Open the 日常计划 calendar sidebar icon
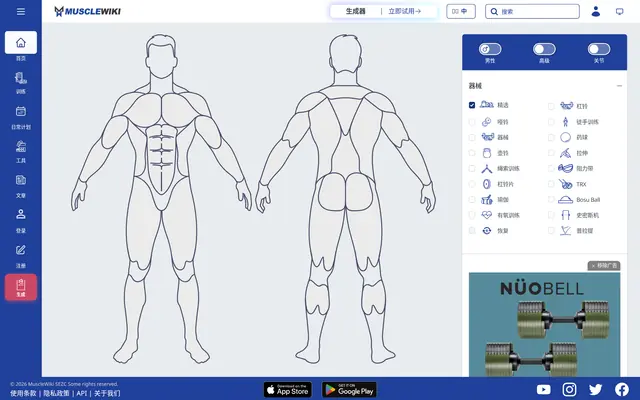Screen dimensions: 640x400 21,111
